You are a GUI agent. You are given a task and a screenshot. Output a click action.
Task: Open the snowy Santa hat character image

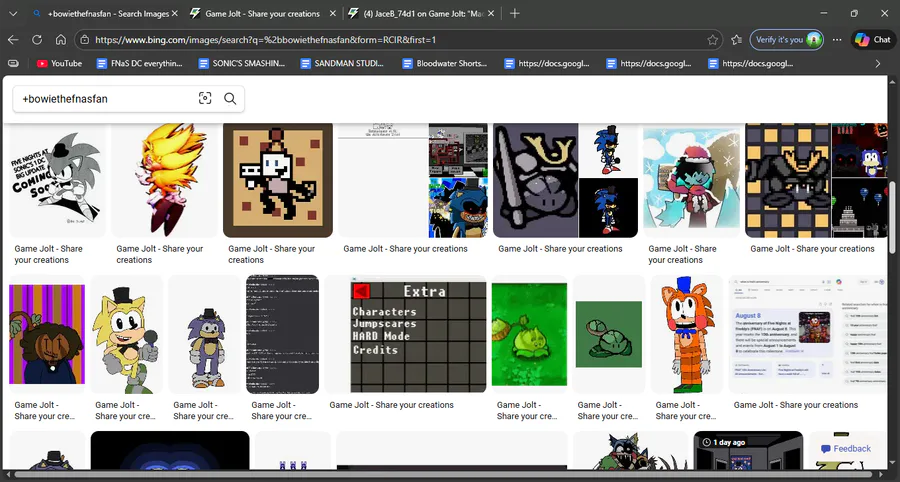tap(692, 180)
